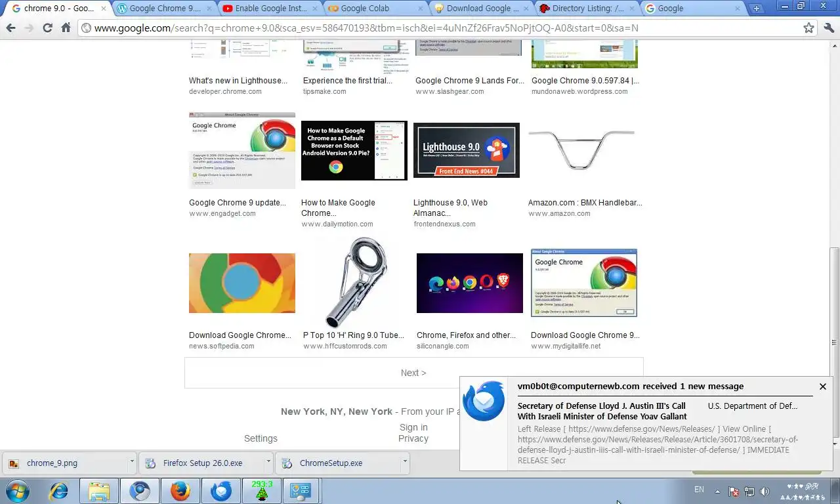Show hidden tray icons arrow
Viewport: 840px width, 504px height.
[717, 492]
